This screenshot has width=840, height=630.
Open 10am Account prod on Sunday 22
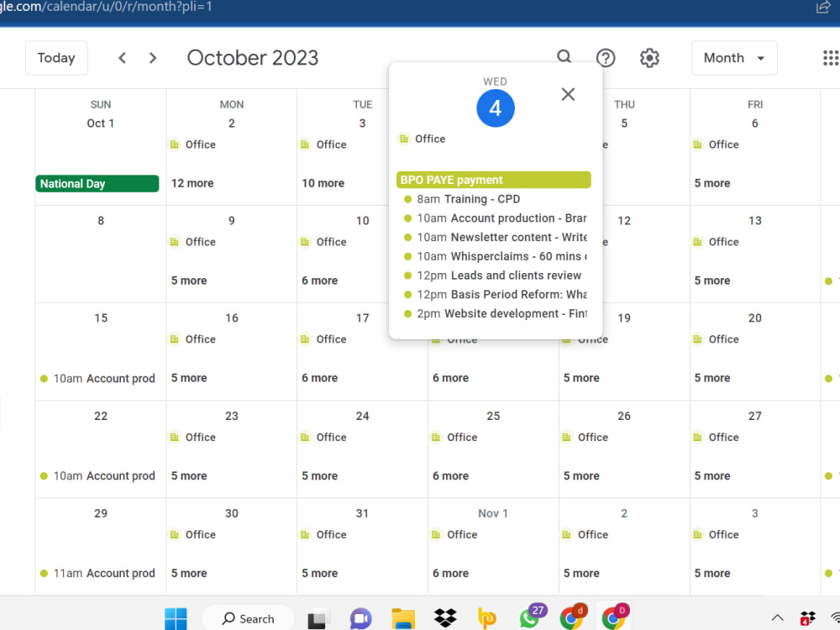point(98,475)
